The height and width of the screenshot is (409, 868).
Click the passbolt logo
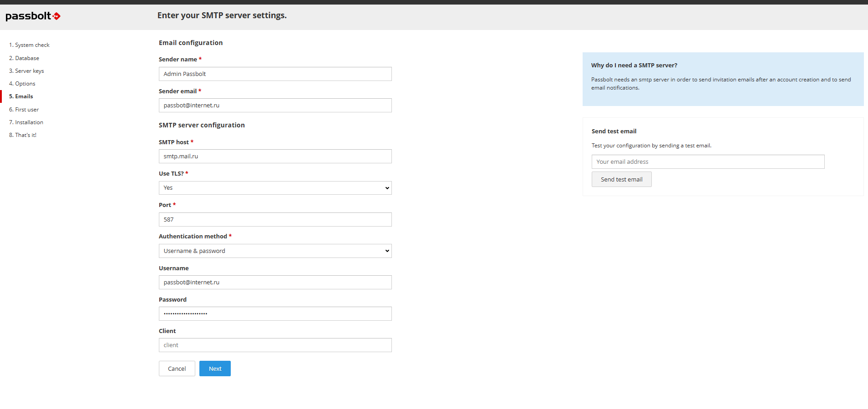[x=33, y=16]
